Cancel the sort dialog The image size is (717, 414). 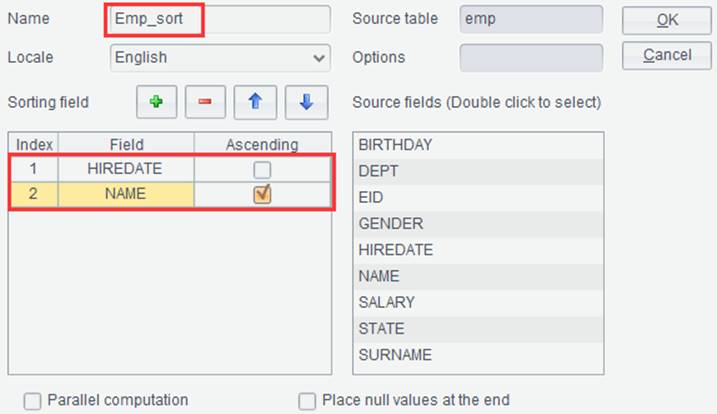[667, 55]
